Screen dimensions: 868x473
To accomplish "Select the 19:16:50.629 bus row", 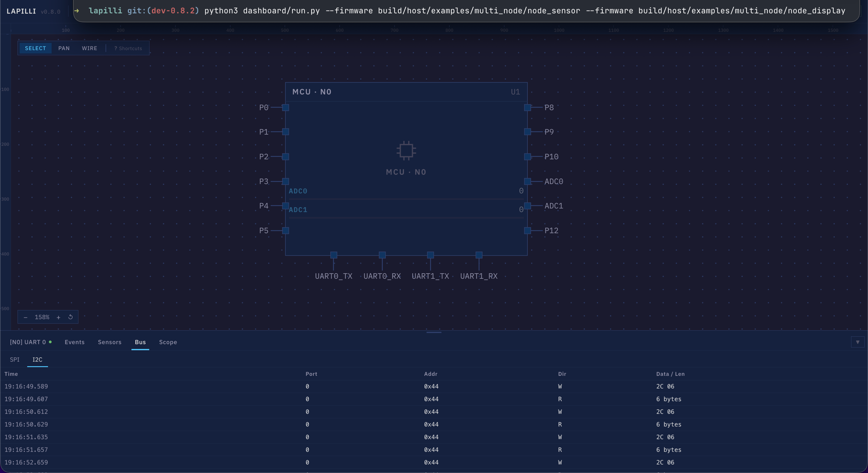I will pos(434,424).
